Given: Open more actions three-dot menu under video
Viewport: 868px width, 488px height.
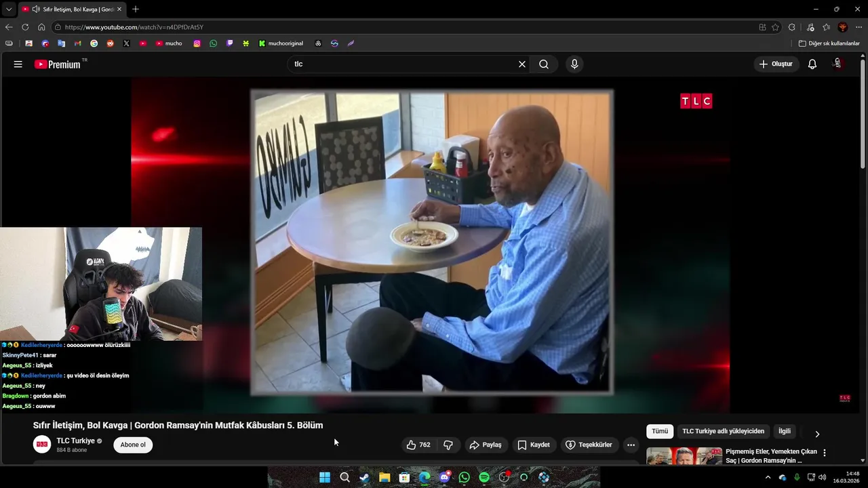Looking at the screenshot, I should pyautogui.click(x=631, y=445).
